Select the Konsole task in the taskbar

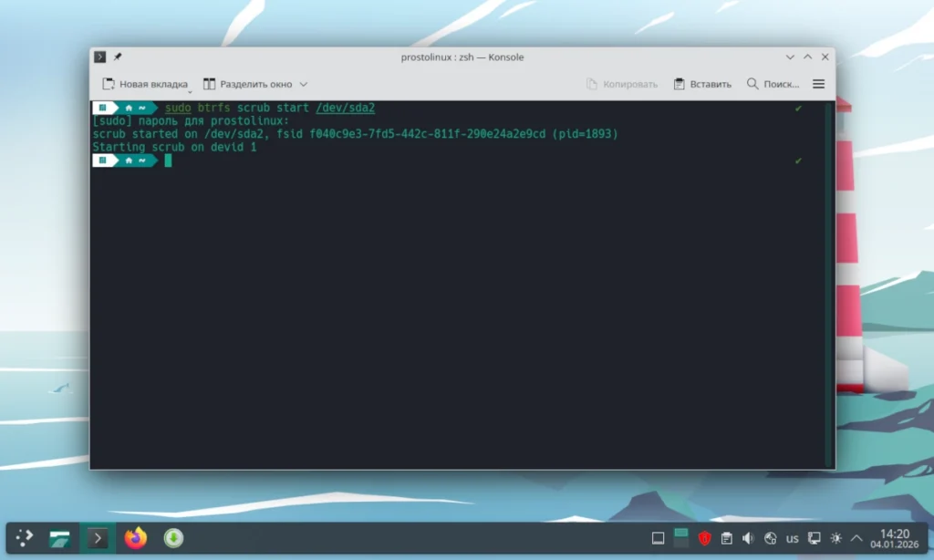coord(98,538)
